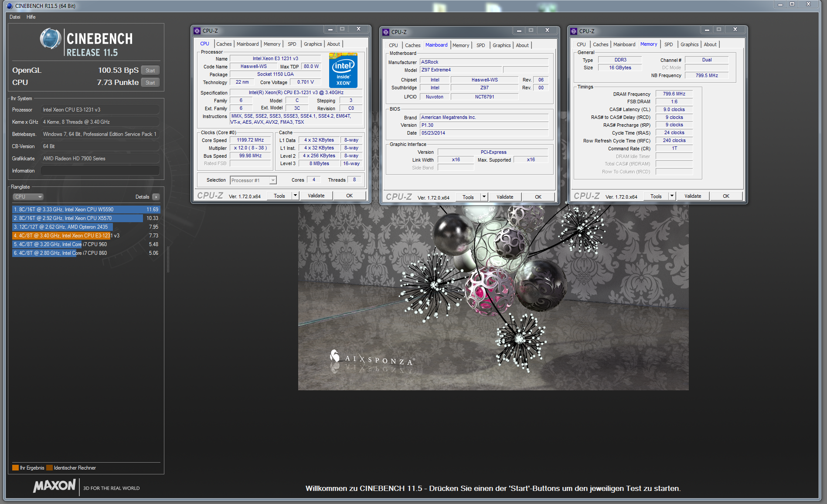This screenshot has width=827, height=504.
Task: Select SPD tab in the Memory CPU-Z window
Action: pyautogui.click(x=669, y=44)
